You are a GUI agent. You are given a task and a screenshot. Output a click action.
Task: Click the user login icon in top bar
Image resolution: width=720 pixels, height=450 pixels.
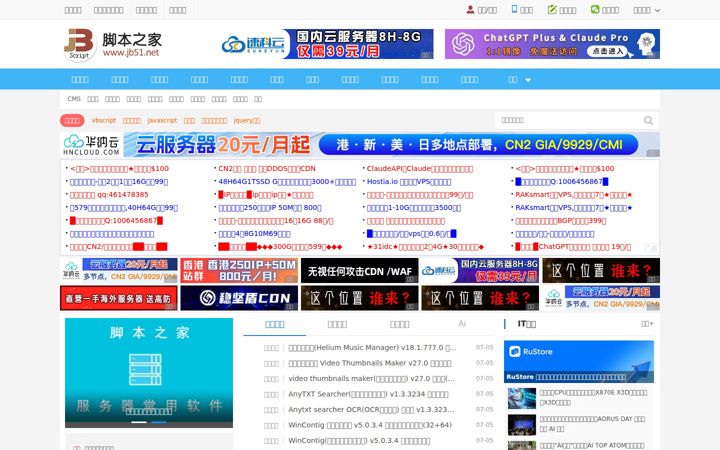470,10
